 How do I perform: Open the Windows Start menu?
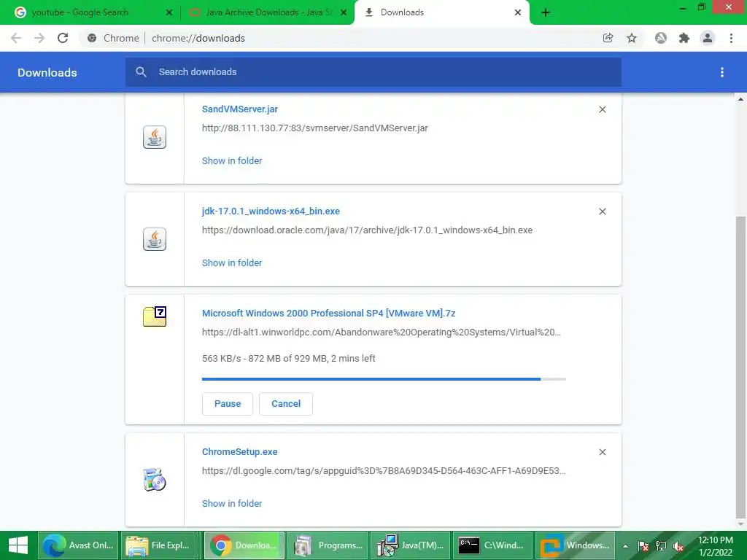coord(18,545)
